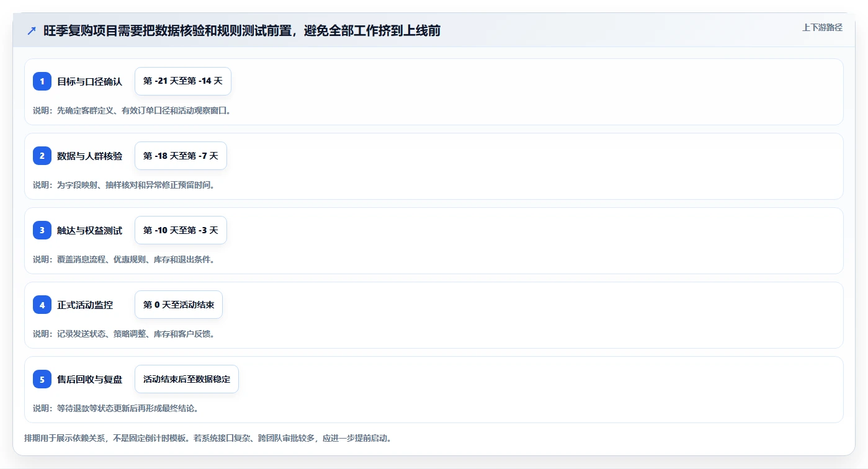The image size is (868, 469).
Task: Click the 第 -18 天至第 -7 天 time chip
Action: [x=181, y=156]
